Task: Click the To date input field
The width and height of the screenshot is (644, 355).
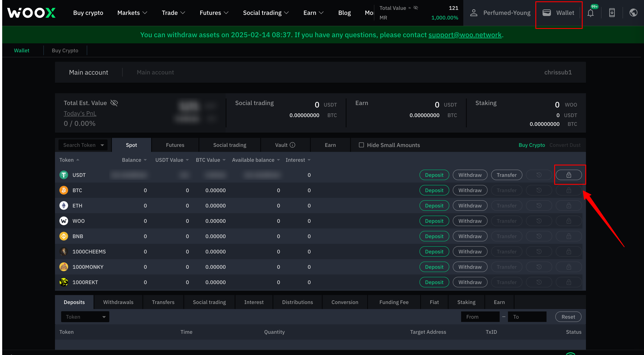Action: pyautogui.click(x=527, y=317)
